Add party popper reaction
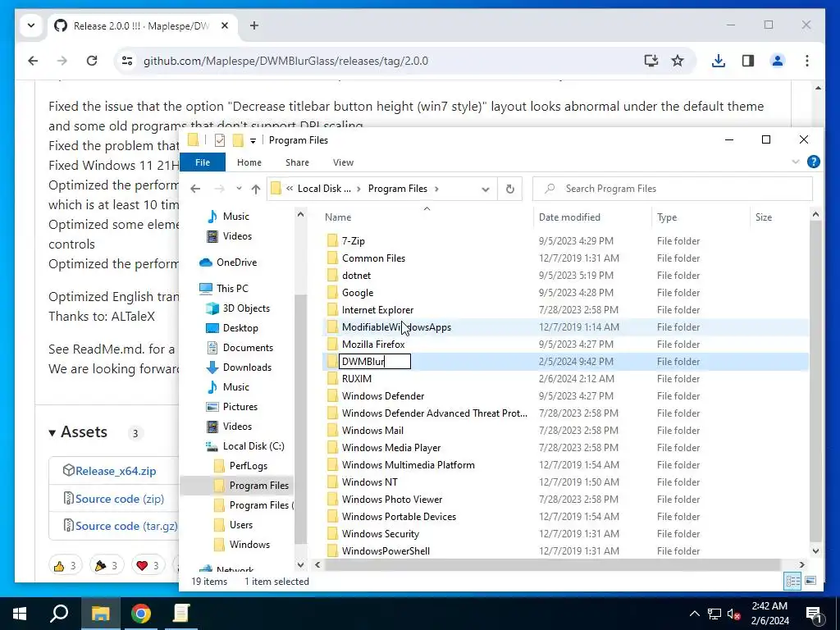The height and width of the screenshot is (630, 840). (106, 566)
